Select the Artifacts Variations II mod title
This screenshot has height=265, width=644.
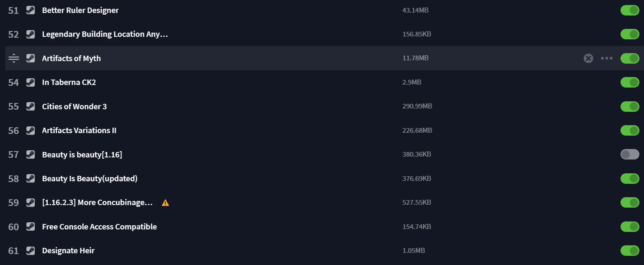[79, 131]
